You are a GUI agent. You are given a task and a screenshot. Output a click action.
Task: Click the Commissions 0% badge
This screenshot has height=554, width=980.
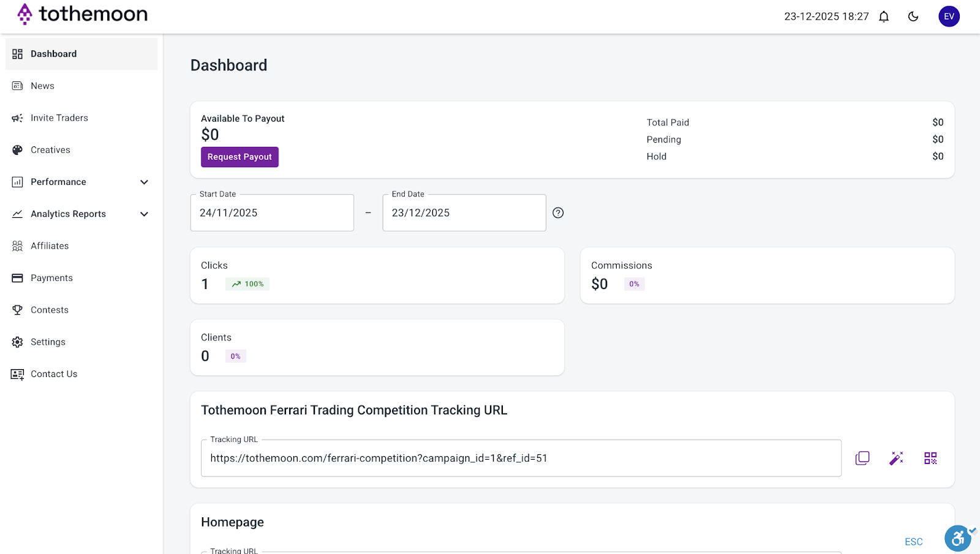tap(635, 284)
